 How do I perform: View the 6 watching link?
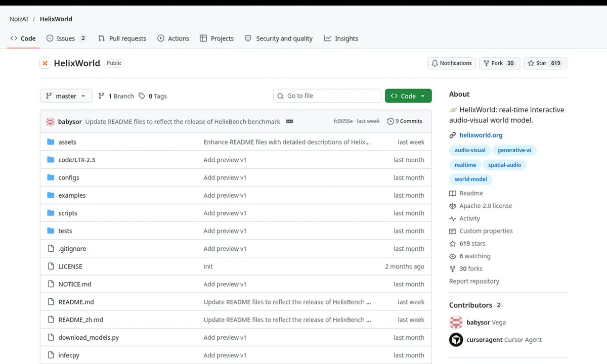(x=470, y=256)
